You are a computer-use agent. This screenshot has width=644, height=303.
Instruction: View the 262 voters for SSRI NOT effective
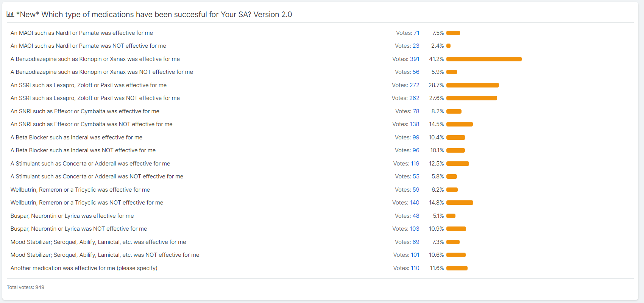coord(414,98)
